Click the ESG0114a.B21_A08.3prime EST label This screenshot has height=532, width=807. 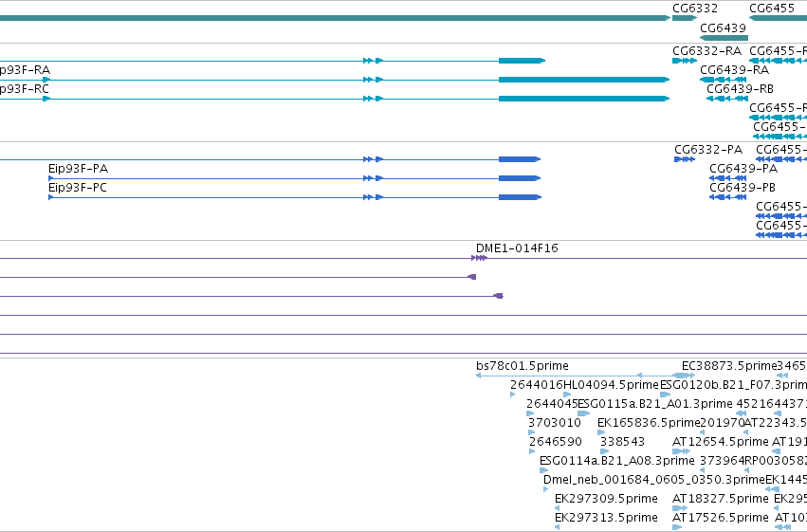[617, 461]
